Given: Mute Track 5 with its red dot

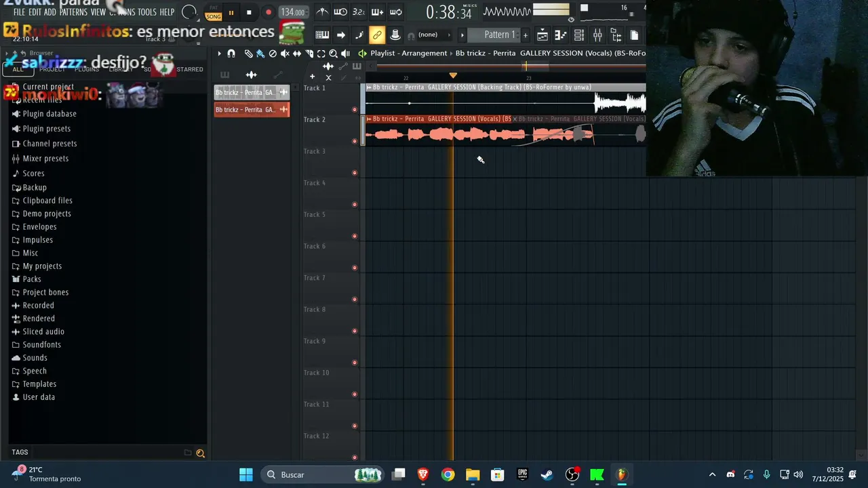Looking at the screenshot, I should pos(354,236).
